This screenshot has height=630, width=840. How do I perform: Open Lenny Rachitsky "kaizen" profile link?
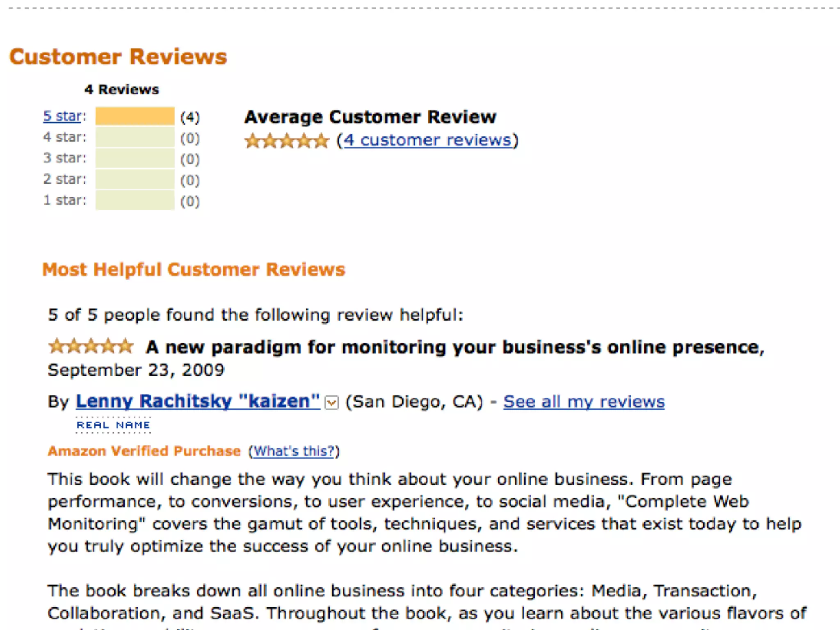click(198, 401)
